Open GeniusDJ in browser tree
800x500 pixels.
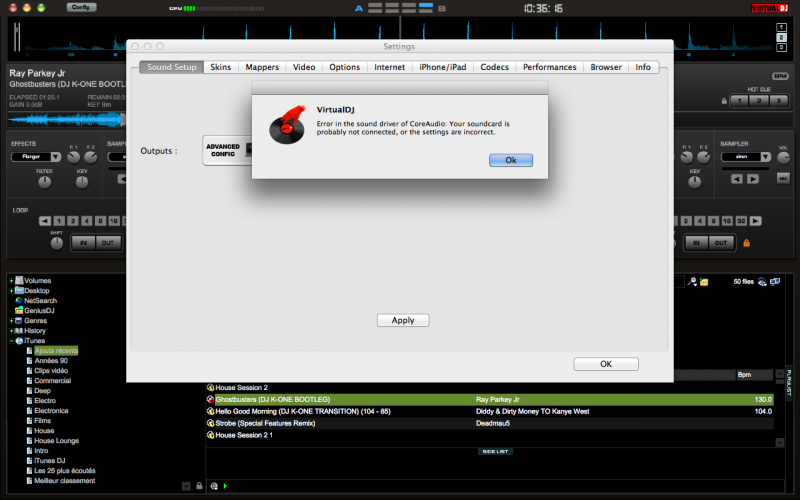pos(39,311)
